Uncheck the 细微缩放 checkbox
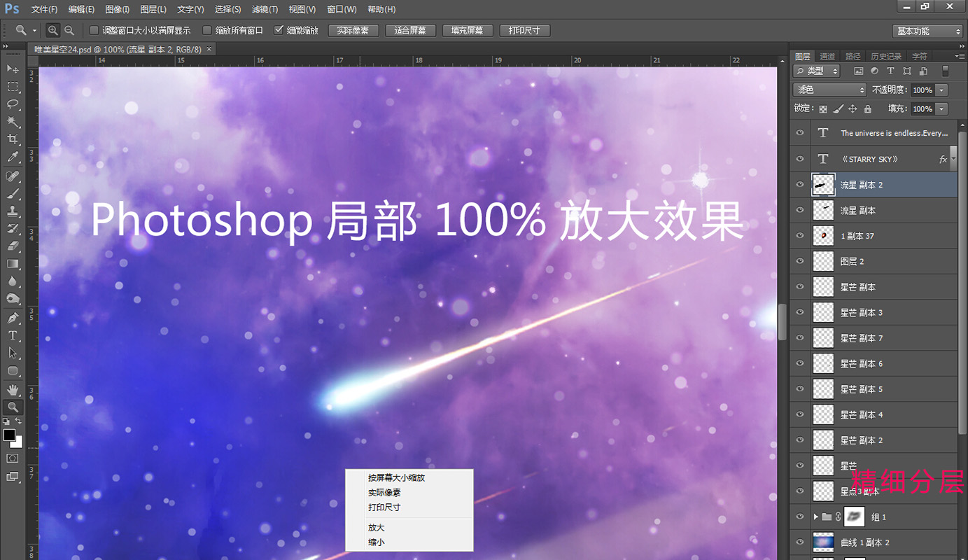This screenshot has width=968, height=560. click(x=279, y=30)
